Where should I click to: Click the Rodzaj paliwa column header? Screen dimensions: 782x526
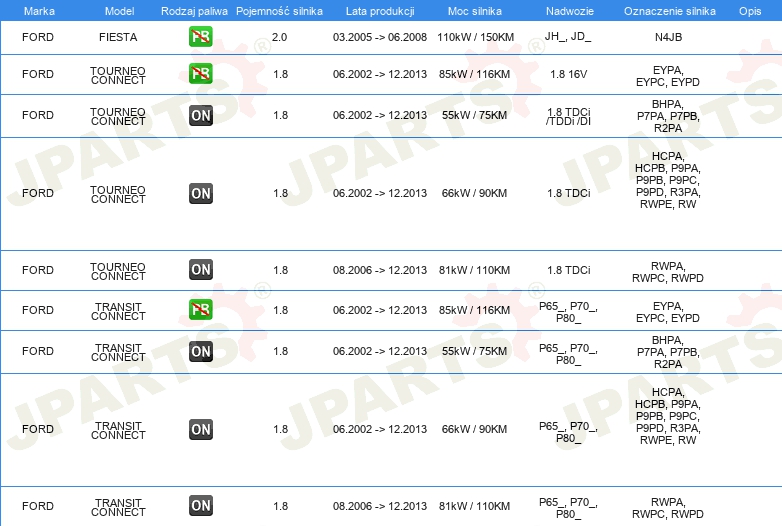[194, 11]
